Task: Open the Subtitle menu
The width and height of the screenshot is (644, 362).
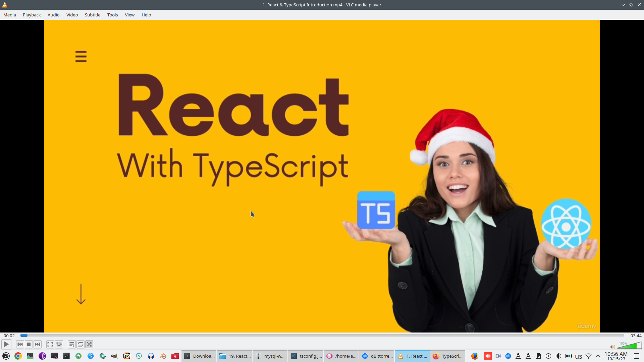Action: (x=93, y=15)
